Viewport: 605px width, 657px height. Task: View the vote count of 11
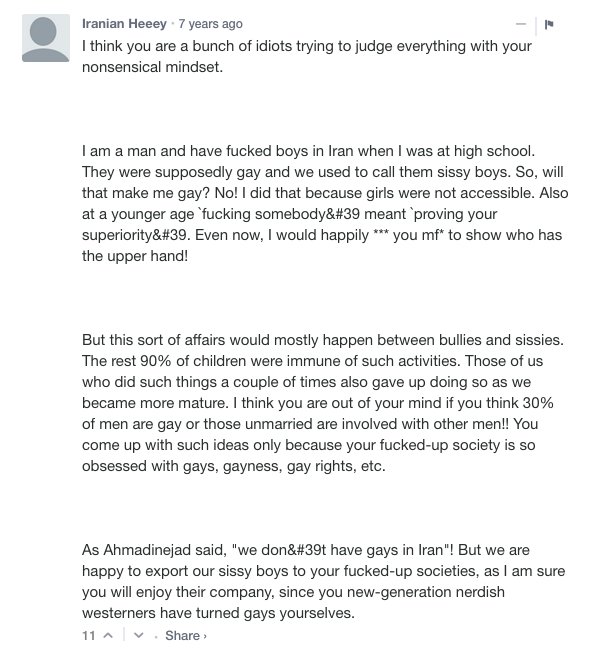point(89,636)
